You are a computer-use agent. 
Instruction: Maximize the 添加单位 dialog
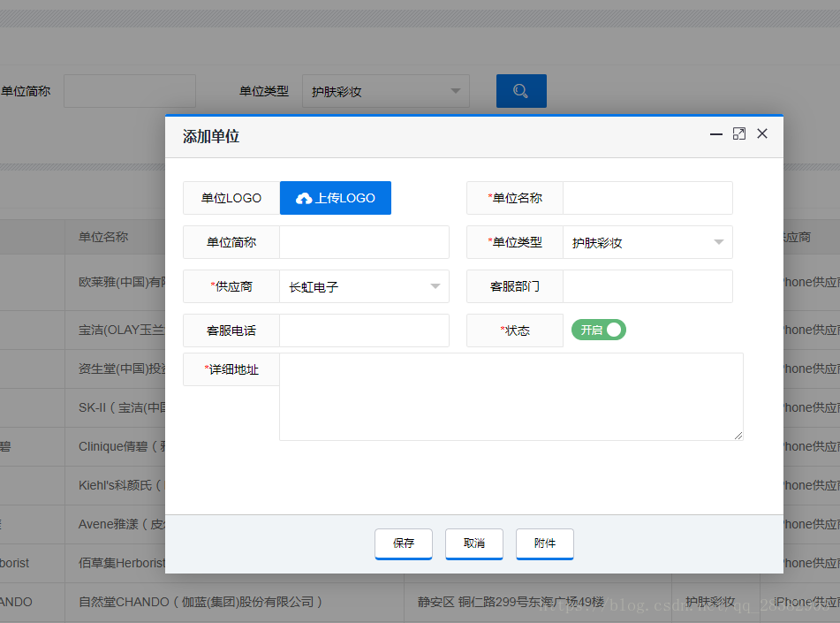coord(738,134)
